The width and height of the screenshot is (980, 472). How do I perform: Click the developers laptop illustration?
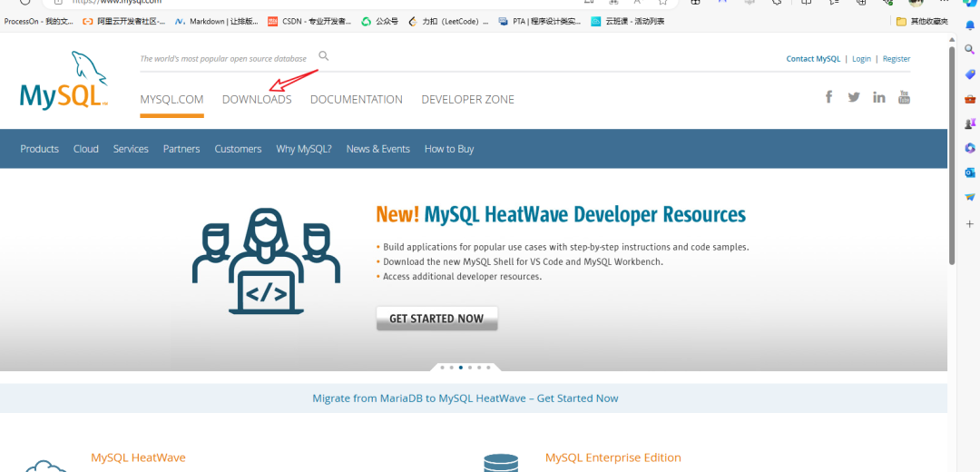point(266,261)
